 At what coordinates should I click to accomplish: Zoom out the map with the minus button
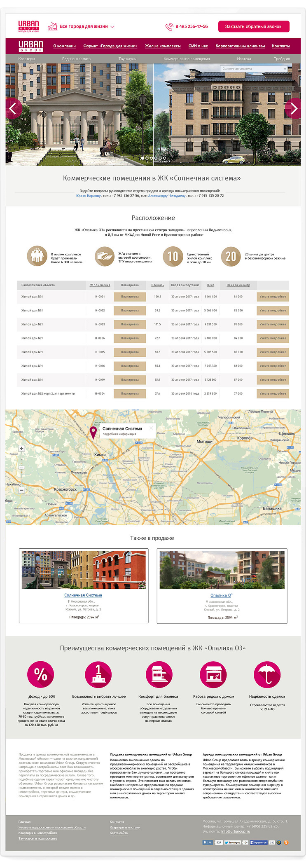click(x=21, y=490)
